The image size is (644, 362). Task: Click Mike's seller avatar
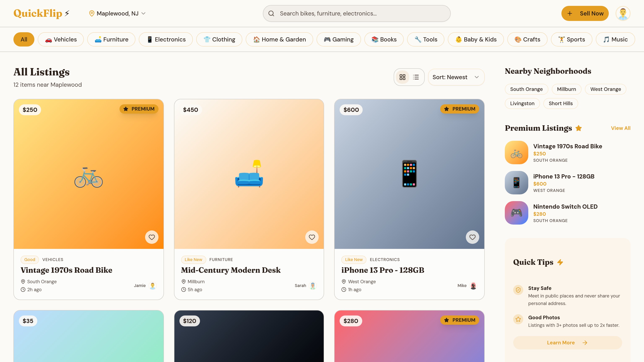473,286
